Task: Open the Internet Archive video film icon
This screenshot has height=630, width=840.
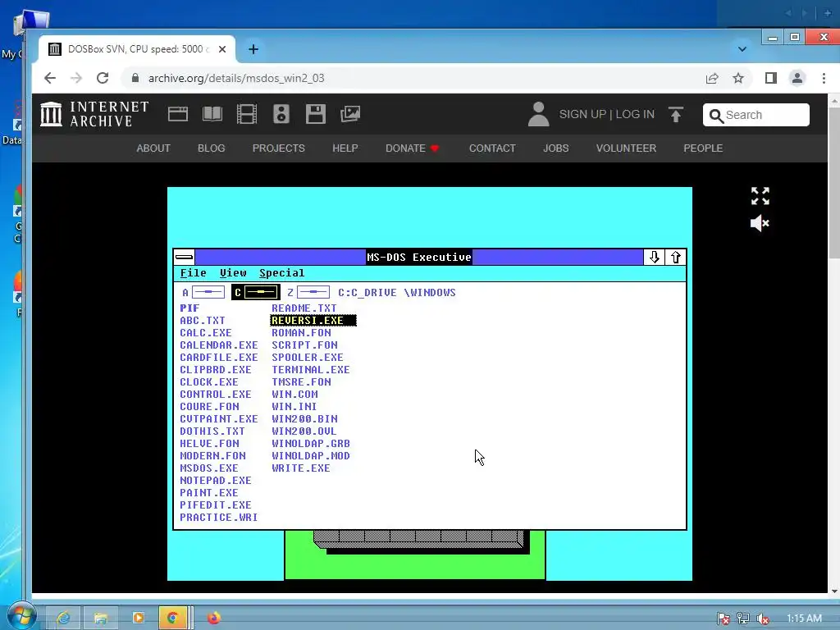Action: pyautogui.click(x=247, y=114)
